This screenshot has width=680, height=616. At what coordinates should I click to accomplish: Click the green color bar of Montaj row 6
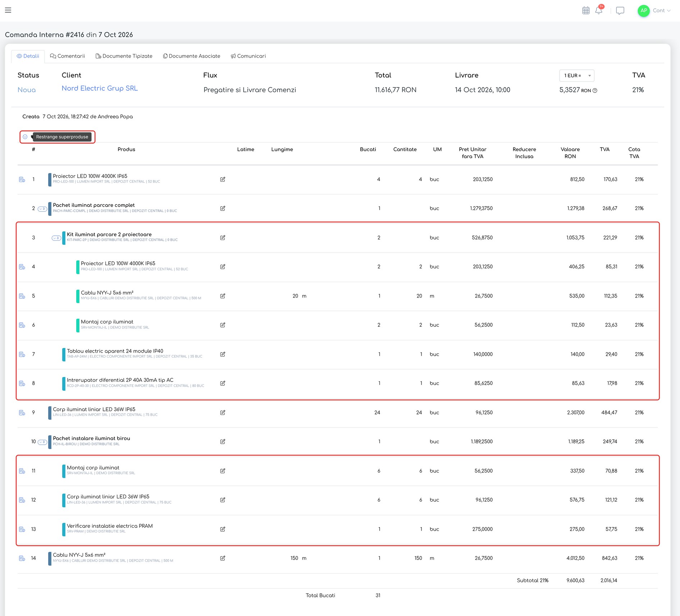(78, 325)
